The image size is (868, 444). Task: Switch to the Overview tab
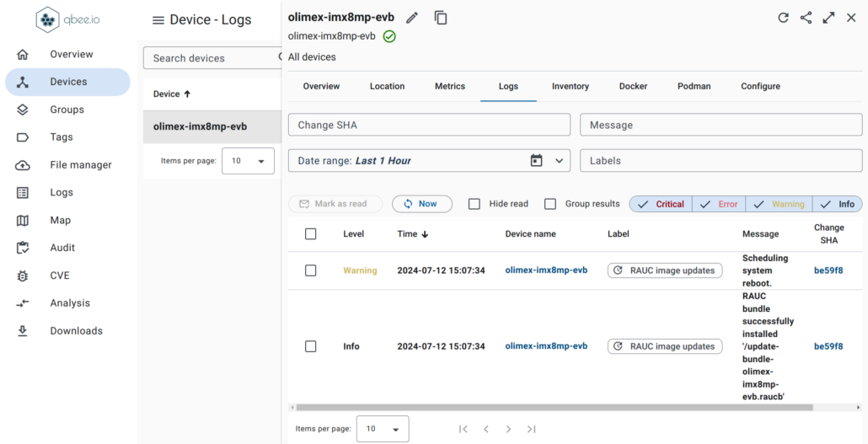pos(321,87)
